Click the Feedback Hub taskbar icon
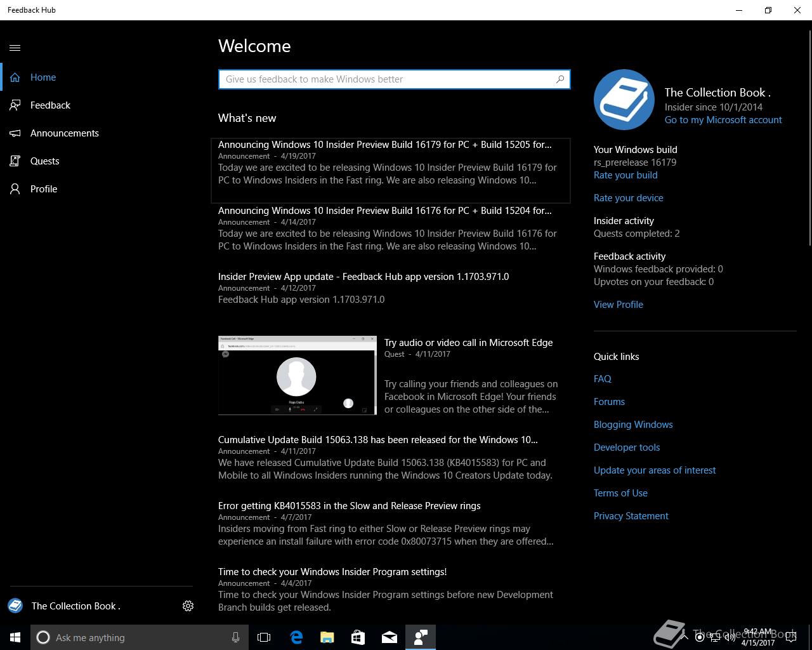 click(421, 637)
